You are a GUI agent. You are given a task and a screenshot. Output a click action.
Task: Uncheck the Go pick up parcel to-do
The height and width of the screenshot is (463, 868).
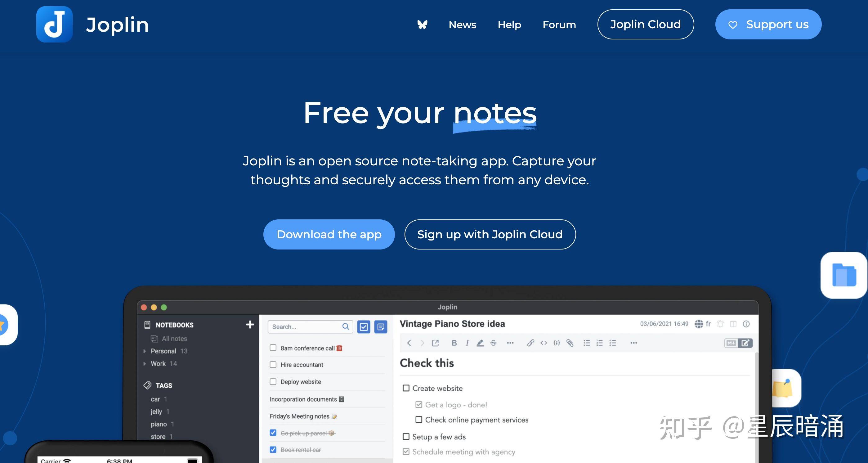(273, 433)
